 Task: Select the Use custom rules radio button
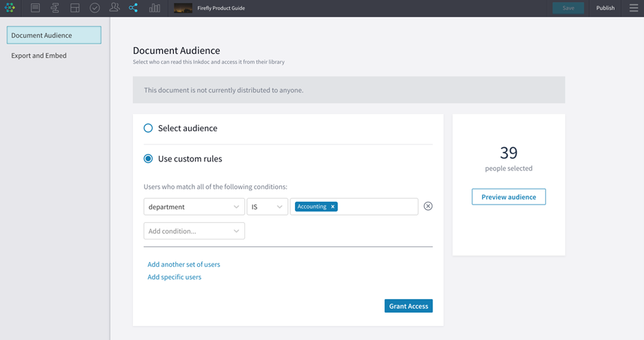click(149, 159)
